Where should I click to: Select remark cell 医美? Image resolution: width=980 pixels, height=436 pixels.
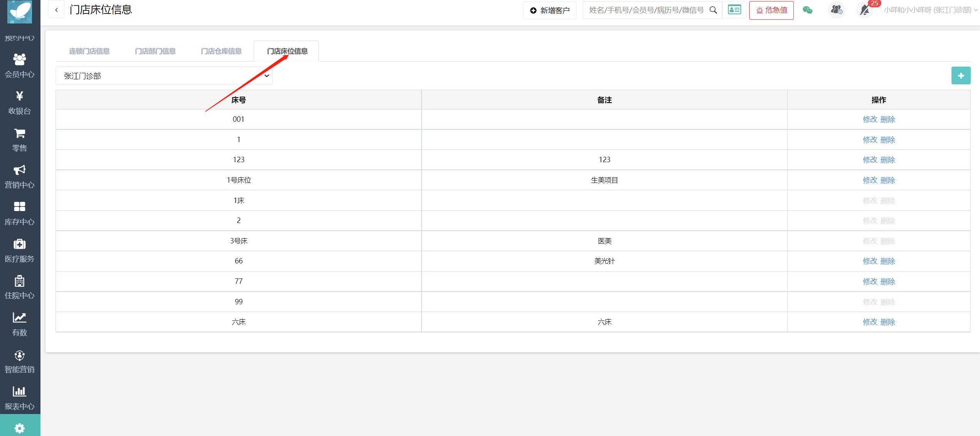tap(604, 241)
